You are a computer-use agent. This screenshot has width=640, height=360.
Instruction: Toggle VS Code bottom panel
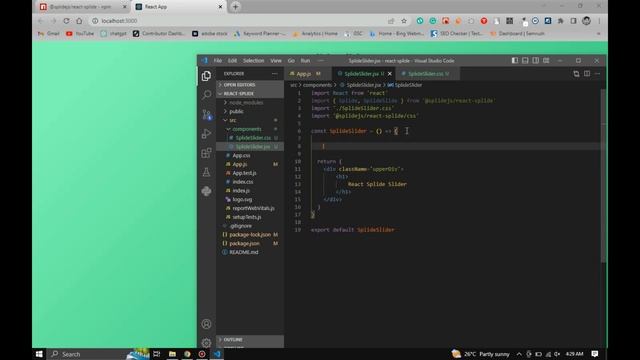[x=525, y=60]
